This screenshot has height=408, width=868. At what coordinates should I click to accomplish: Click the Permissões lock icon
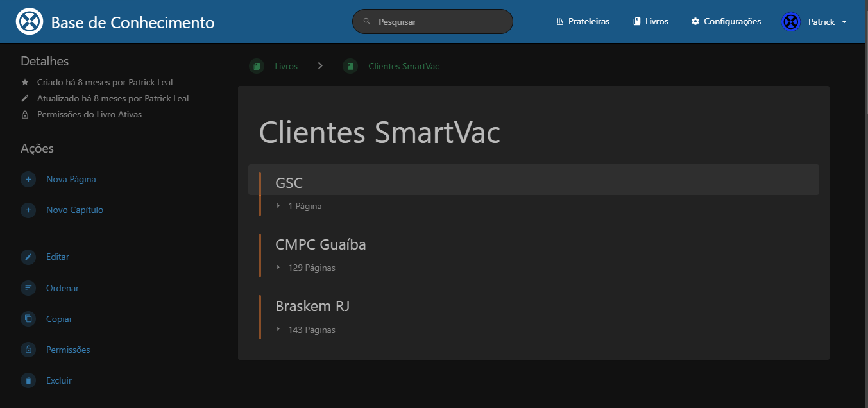pos(28,350)
